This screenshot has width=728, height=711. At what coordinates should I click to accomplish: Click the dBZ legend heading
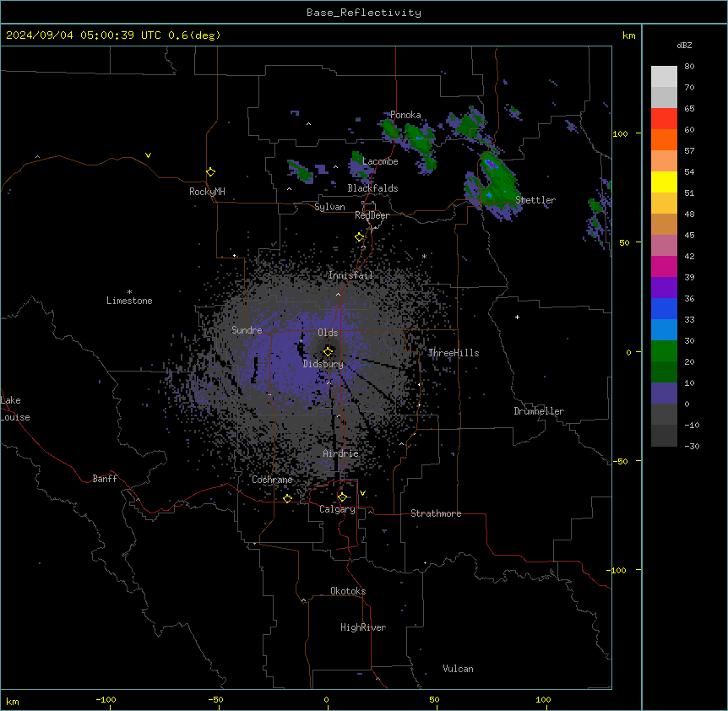pos(684,45)
